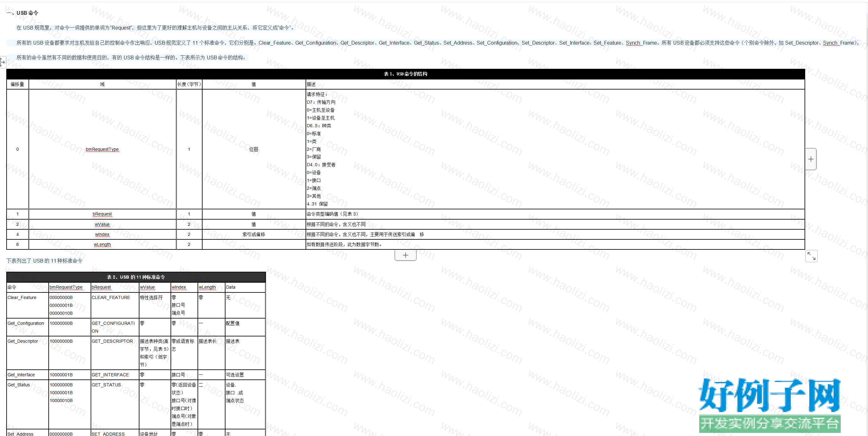Click the "配置值" data cell

245,327
